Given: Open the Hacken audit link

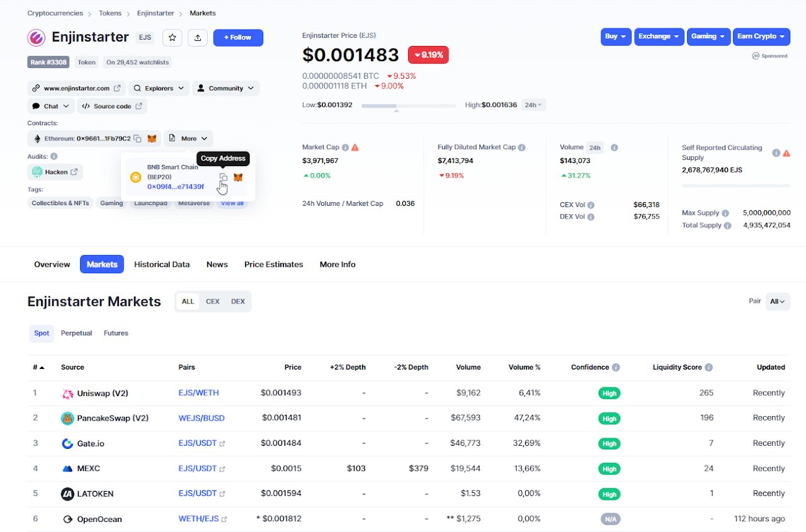Looking at the screenshot, I should 55,172.
